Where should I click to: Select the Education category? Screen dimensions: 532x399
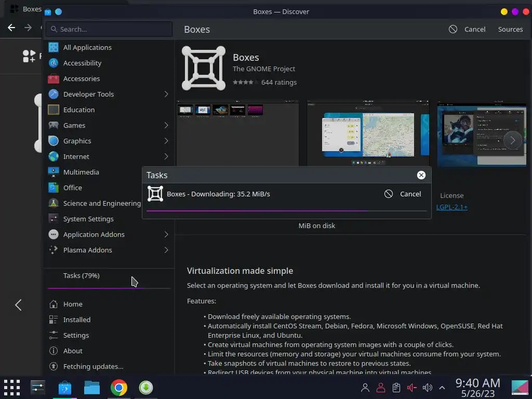tap(109, 110)
